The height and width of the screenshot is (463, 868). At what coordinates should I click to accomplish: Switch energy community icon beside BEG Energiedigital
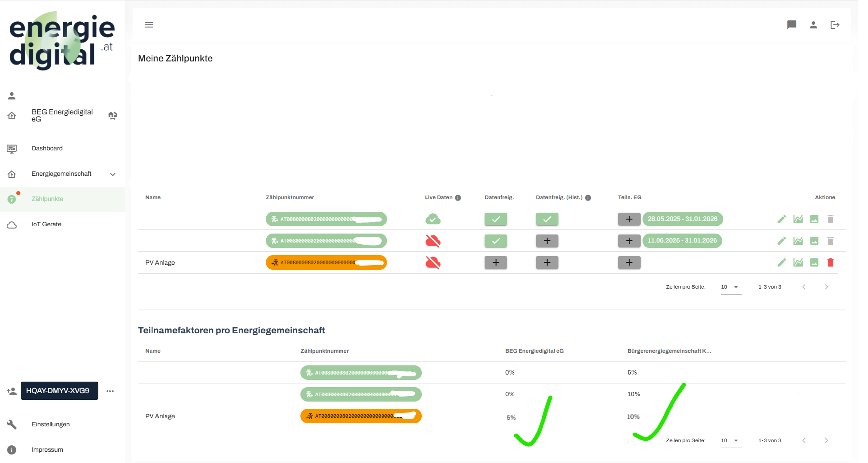(x=112, y=116)
